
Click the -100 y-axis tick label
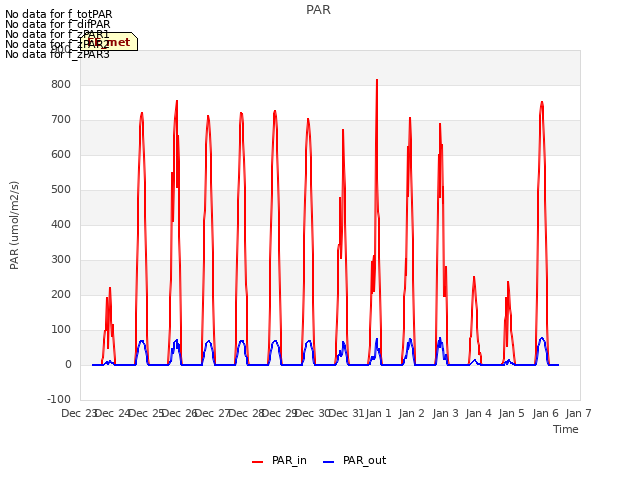(x=59, y=399)
